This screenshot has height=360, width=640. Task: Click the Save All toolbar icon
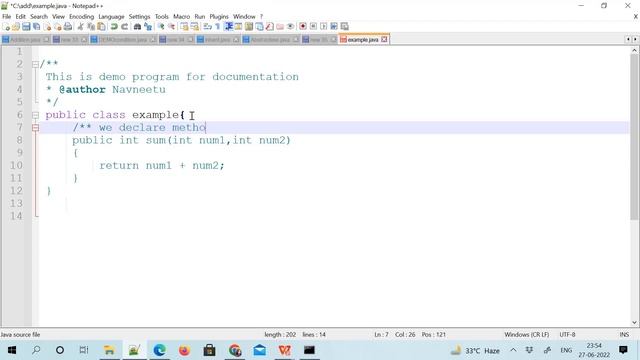pyautogui.click(x=36, y=27)
